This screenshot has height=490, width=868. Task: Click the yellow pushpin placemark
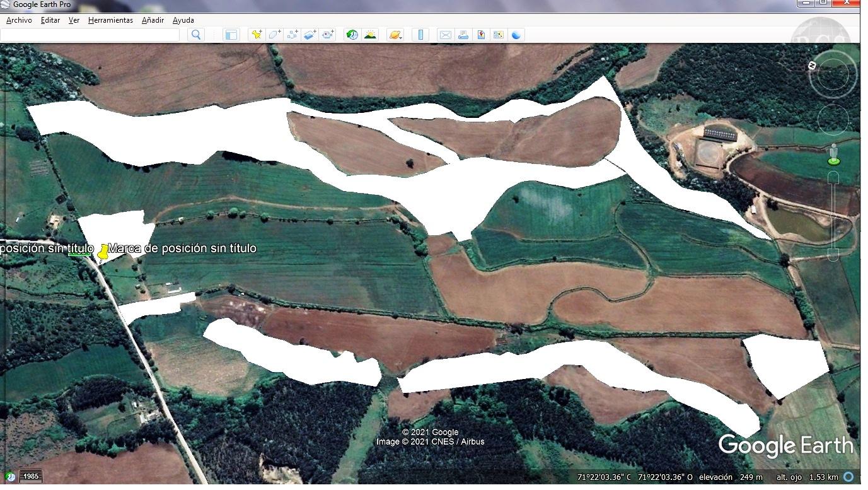click(x=102, y=252)
